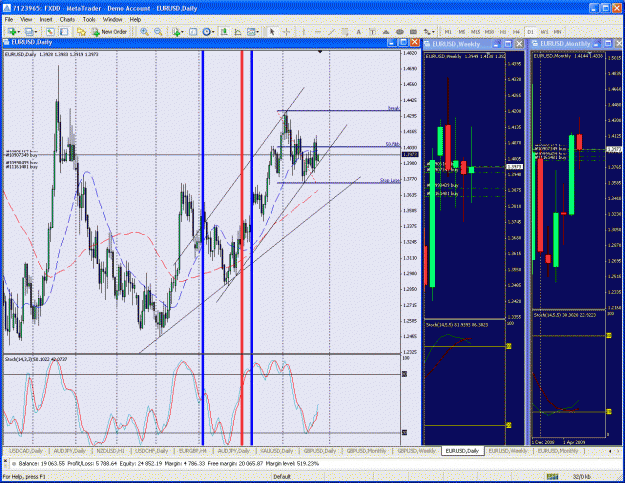
Task: Switch to the USDCAD,Daily chart tab
Action: 26,451
